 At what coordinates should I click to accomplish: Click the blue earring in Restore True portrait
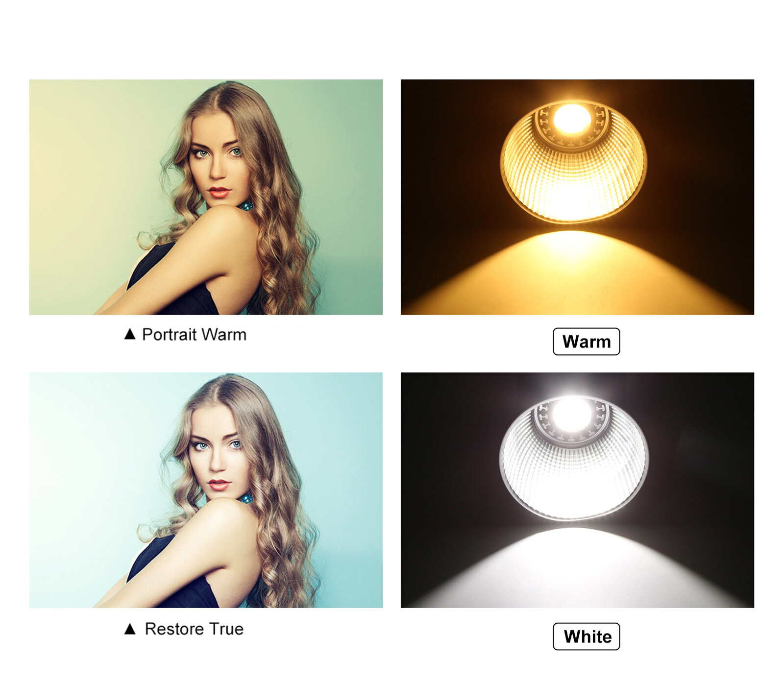246,499
